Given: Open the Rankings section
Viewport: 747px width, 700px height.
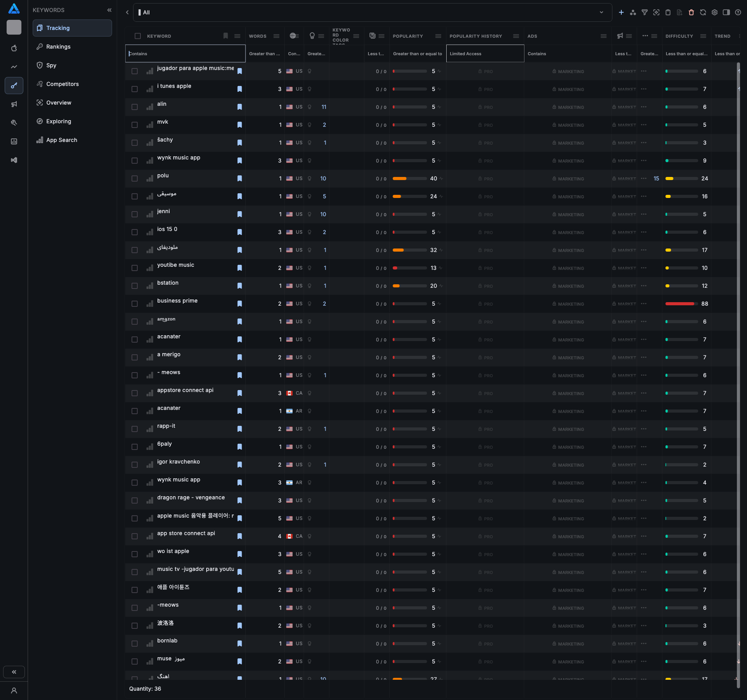Looking at the screenshot, I should (x=58, y=47).
